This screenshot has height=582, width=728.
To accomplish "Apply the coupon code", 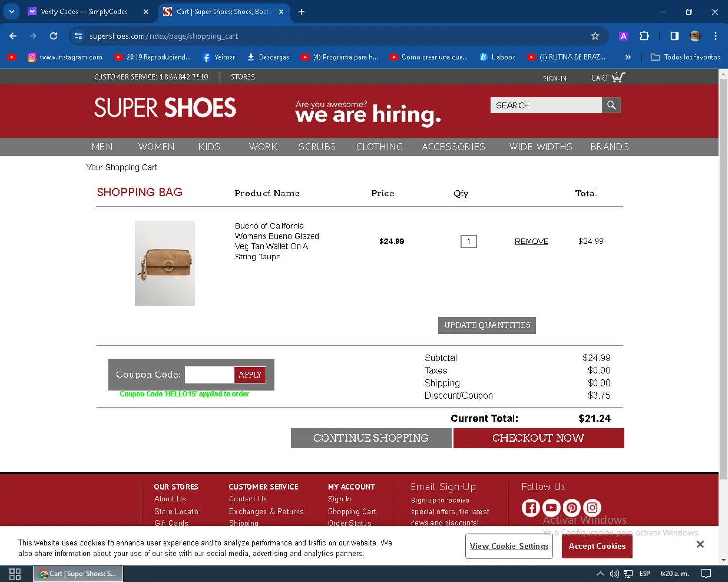I will tap(250, 375).
